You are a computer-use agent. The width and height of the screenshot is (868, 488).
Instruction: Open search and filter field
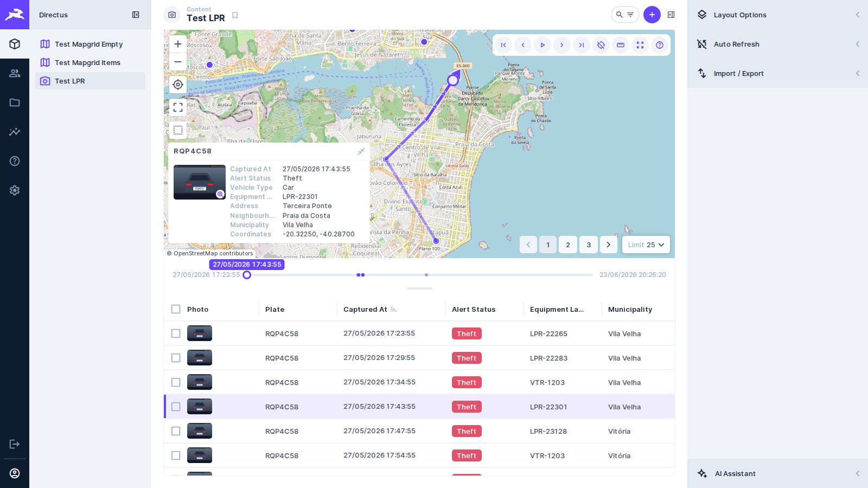[x=625, y=15]
